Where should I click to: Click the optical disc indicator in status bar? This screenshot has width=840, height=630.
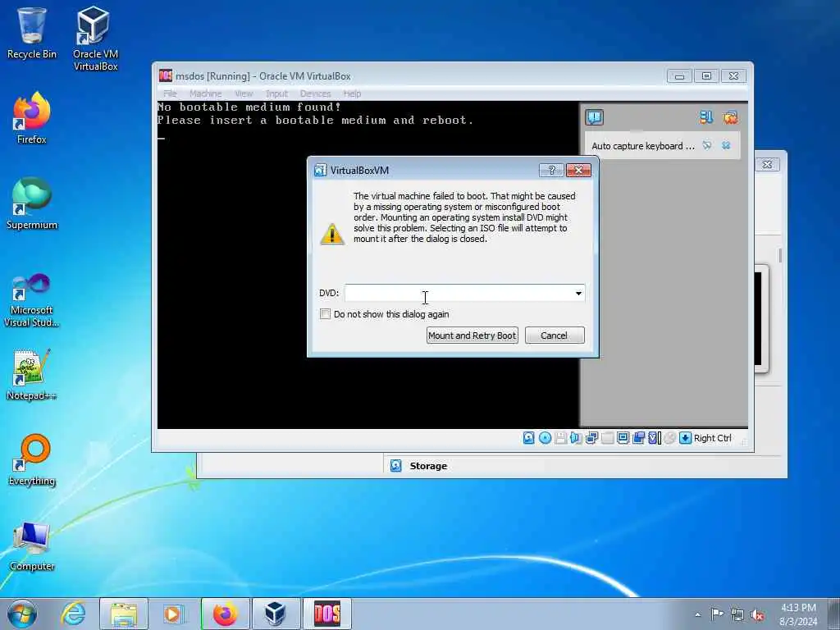click(545, 438)
